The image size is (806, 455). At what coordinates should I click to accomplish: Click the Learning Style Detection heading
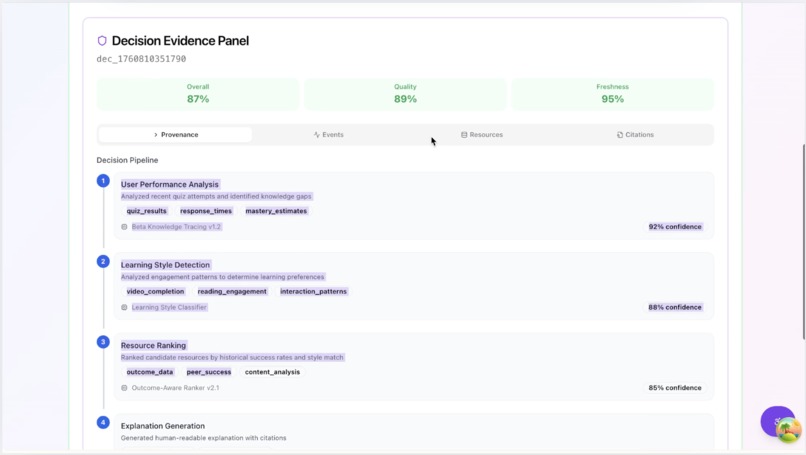[166, 265]
